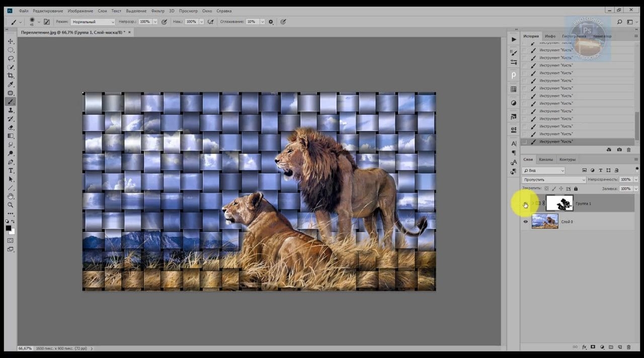Select the Группа 1 mask thumbnail
This screenshot has height=358, width=644.
559,203
